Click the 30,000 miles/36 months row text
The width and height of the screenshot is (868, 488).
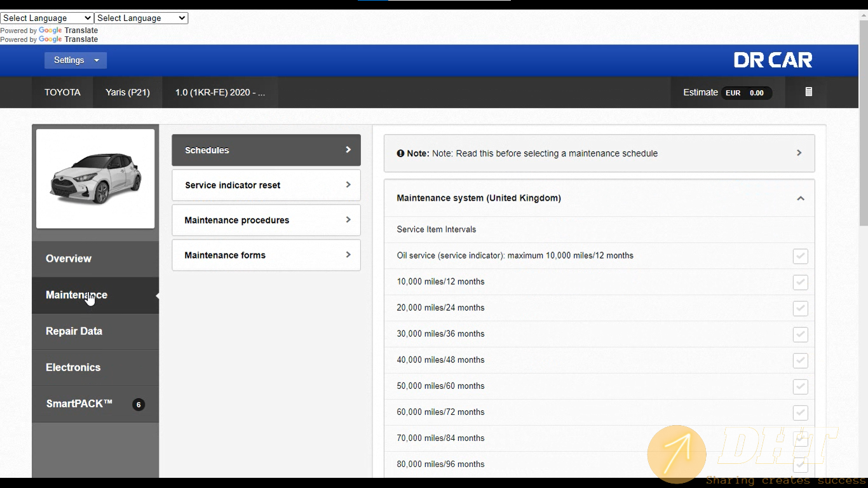(441, 334)
